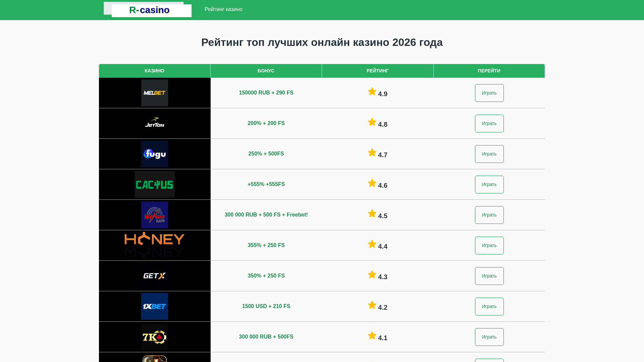Click the star icon next to 4.9 rating
644x362 pixels.
372,92
